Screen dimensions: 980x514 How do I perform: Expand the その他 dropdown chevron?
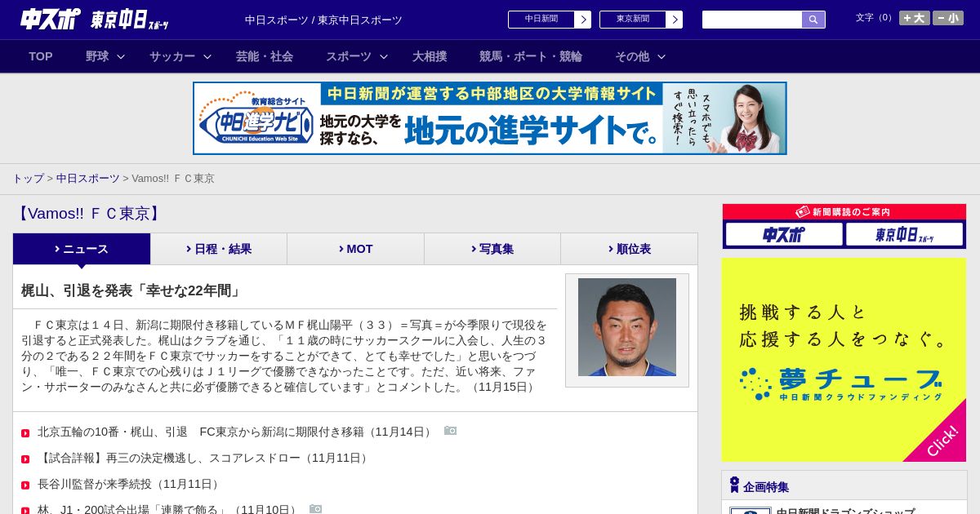click(x=661, y=56)
